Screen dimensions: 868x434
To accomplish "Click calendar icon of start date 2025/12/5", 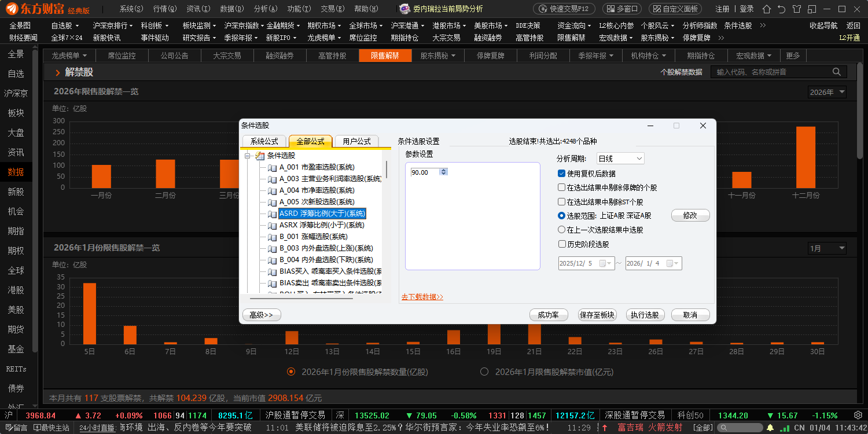I will tap(603, 263).
